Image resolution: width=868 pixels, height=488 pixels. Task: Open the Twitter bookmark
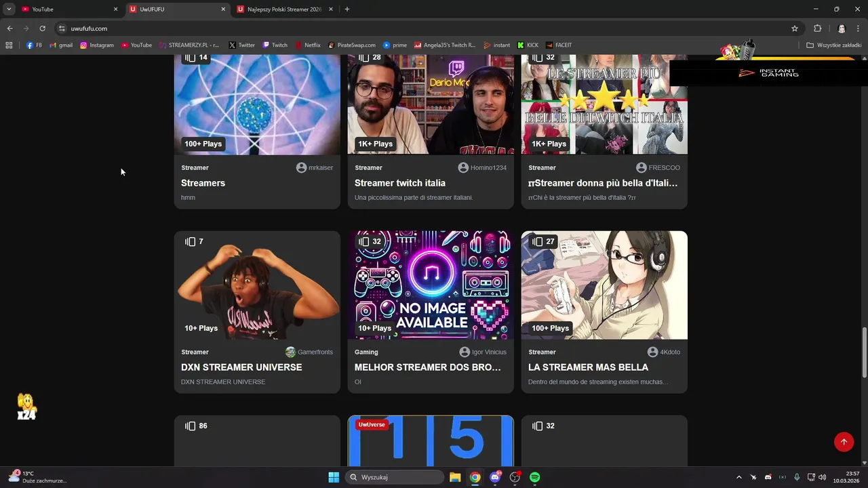tap(242, 45)
